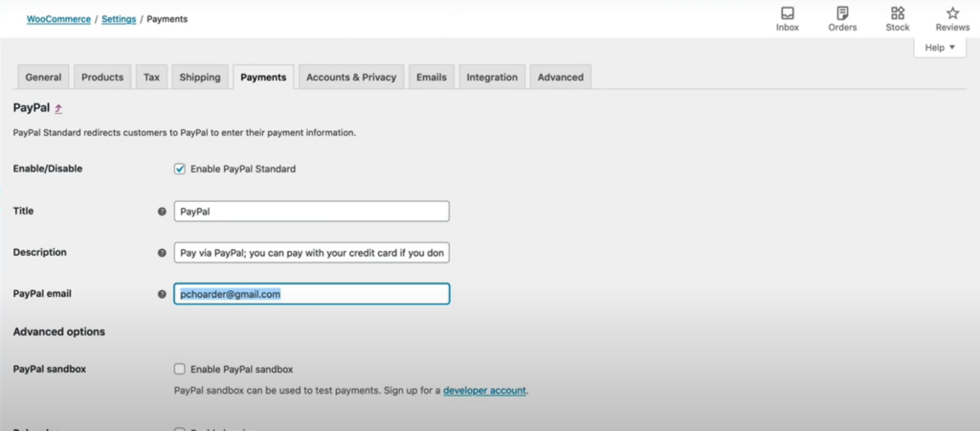Viewport: 980px width, 431px height.
Task: Select the Payments tab
Action: pyautogui.click(x=263, y=77)
